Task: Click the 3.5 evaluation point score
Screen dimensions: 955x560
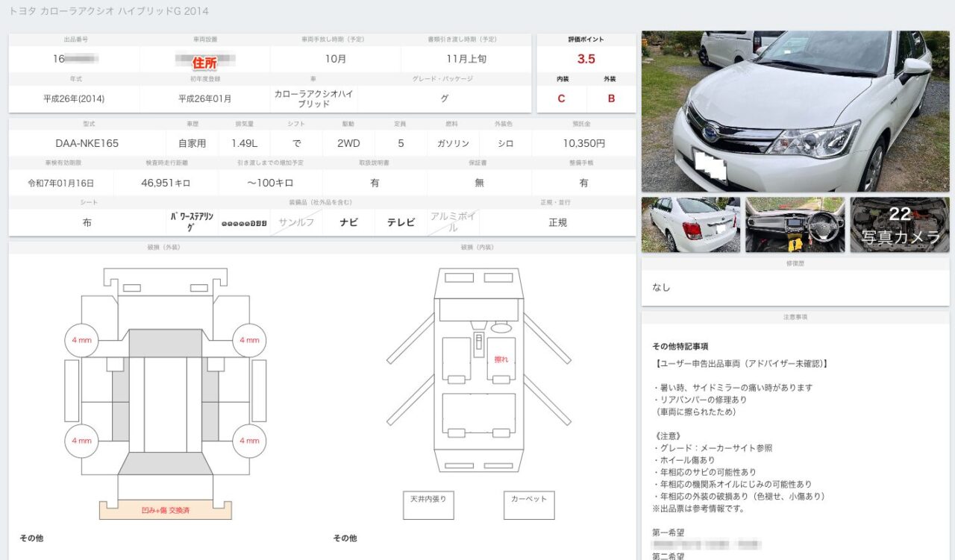Action: [586, 59]
